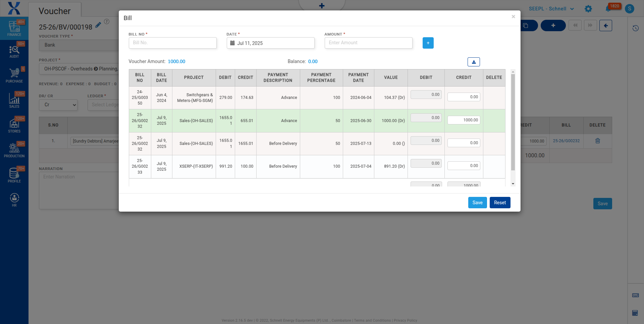Open the Dr/Cr dropdown
The height and width of the screenshot is (324, 644).
(58, 105)
